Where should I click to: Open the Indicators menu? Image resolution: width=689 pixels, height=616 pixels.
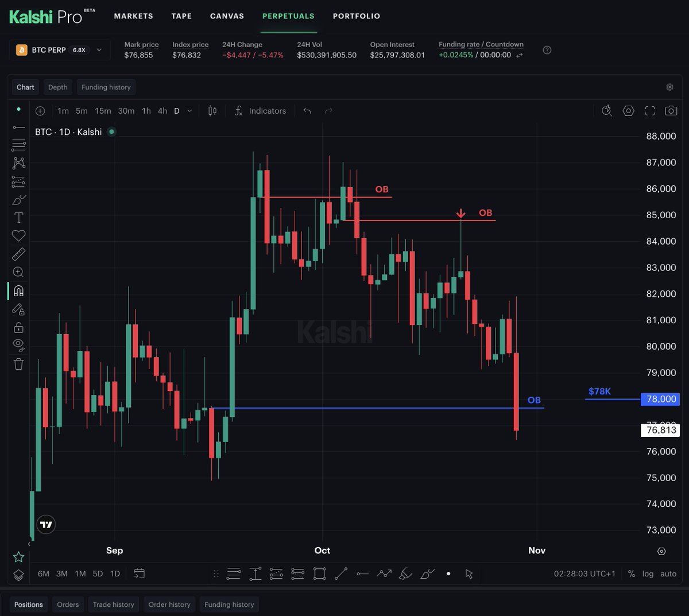pos(260,111)
